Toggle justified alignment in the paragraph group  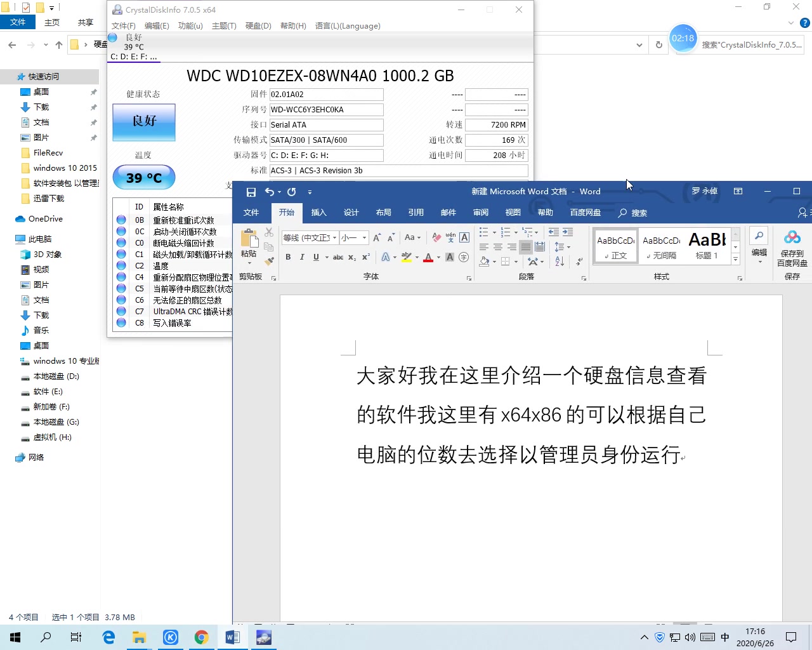click(526, 247)
